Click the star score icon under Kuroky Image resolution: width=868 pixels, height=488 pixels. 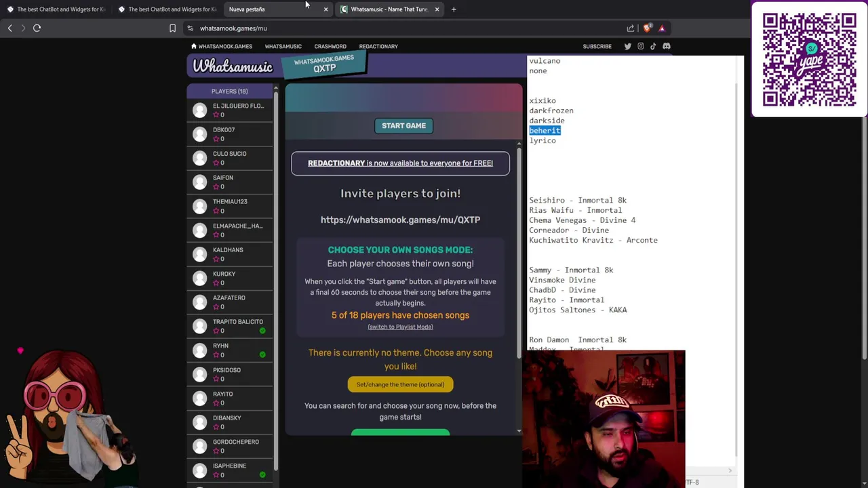coord(216,283)
